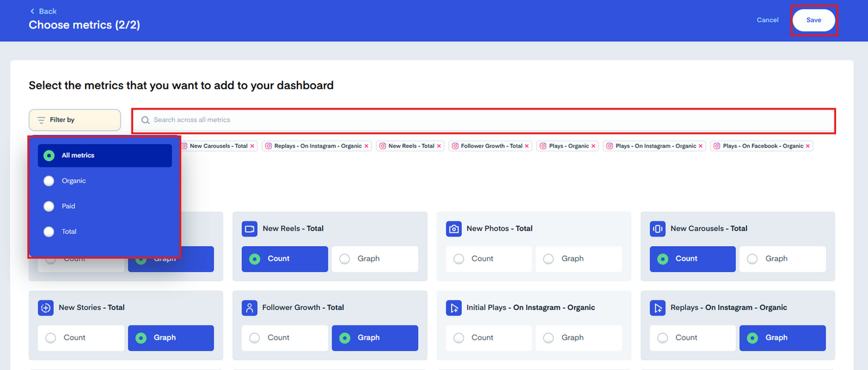Select Count for New Photos - Total

[489, 259]
